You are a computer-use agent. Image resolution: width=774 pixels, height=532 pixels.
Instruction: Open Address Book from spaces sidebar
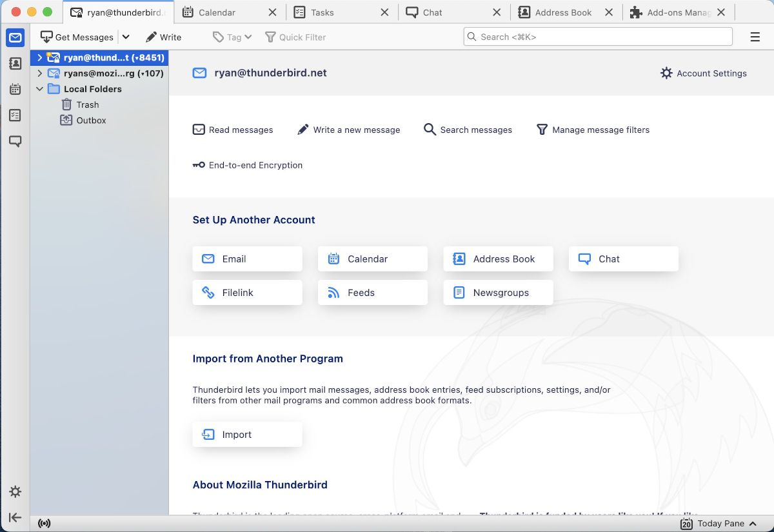coord(15,63)
